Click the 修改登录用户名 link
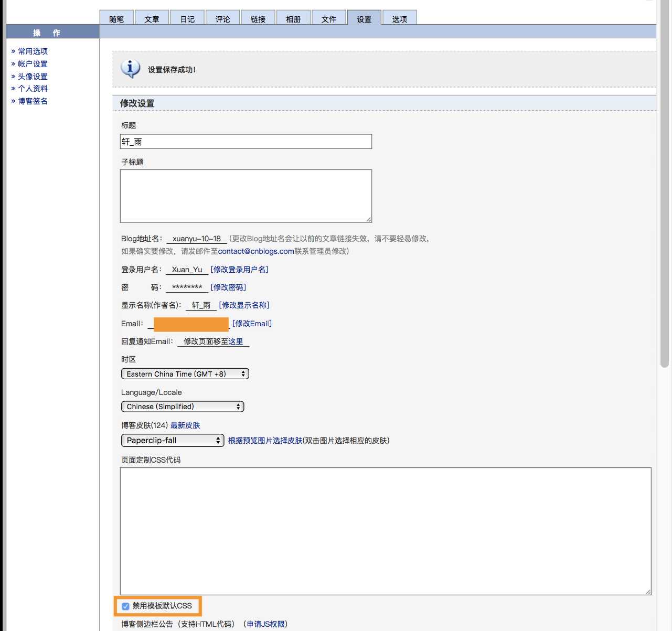This screenshot has width=672, height=631. click(x=239, y=270)
